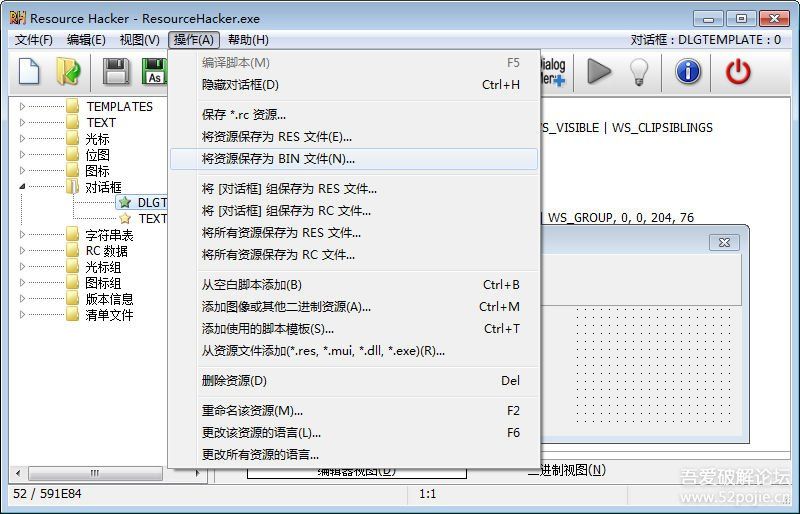800x514 pixels.
Task: Click the tree panel horizontal scrollbar thumb
Action: 95,473
